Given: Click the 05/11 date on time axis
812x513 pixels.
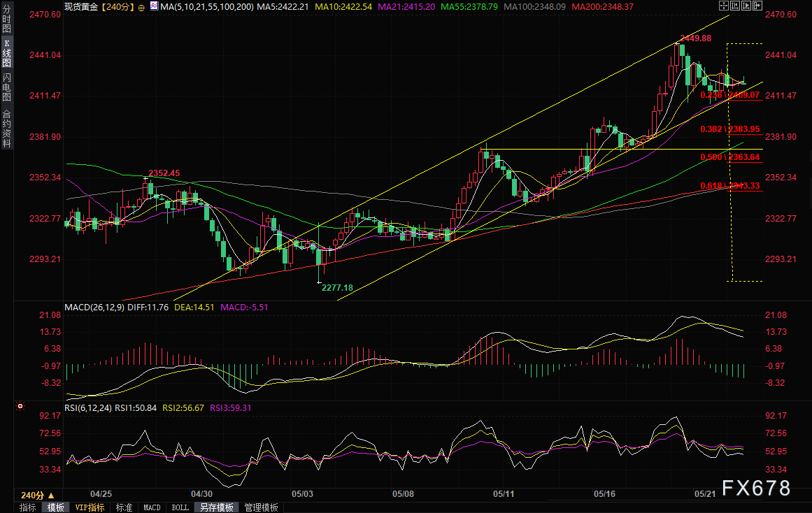Looking at the screenshot, I should coord(504,494).
